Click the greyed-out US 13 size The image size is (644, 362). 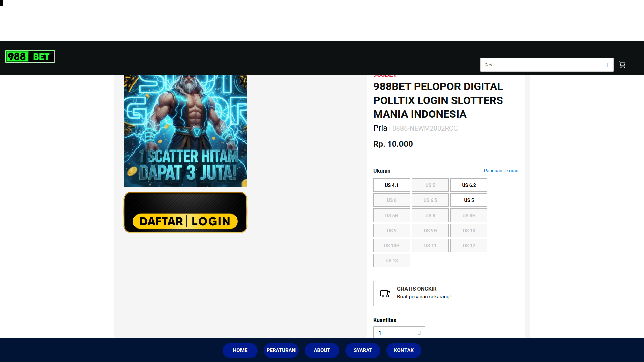pos(391,260)
